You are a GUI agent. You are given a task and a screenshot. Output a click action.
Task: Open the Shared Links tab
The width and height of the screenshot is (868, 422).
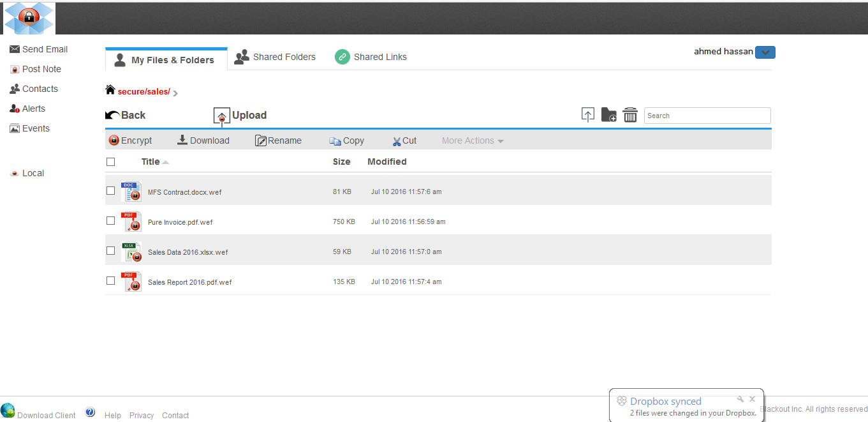click(371, 57)
